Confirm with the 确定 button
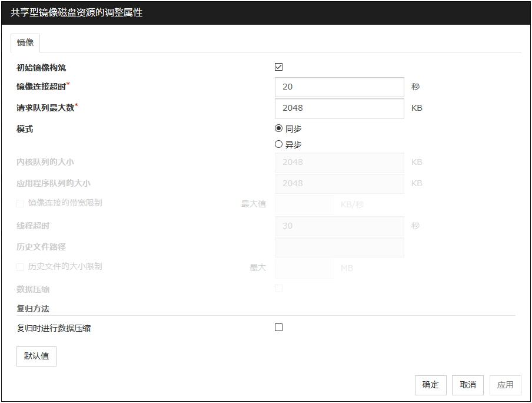This screenshot has height=403, width=532. [x=431, y=385]
